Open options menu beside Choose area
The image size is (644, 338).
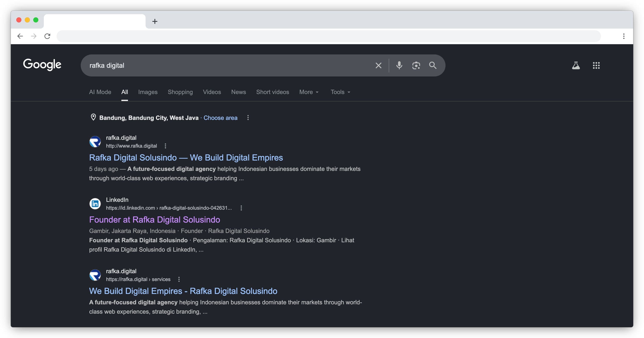248,118
